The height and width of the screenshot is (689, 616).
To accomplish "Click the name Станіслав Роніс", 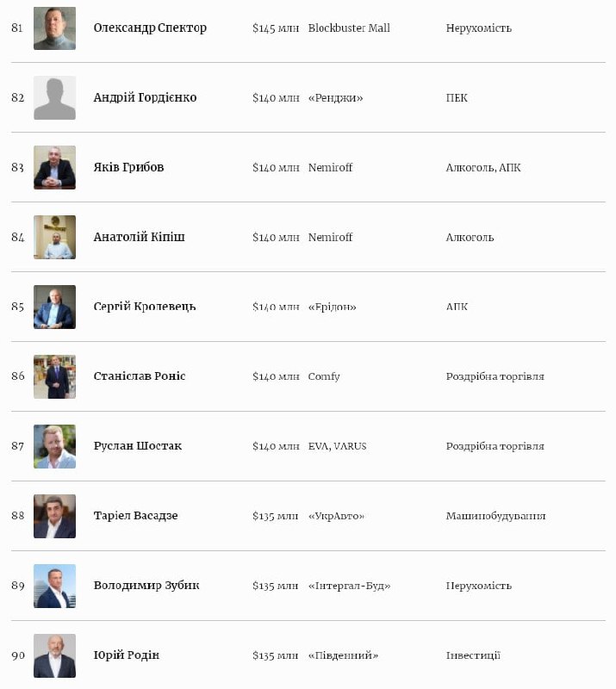I will 140,376.
